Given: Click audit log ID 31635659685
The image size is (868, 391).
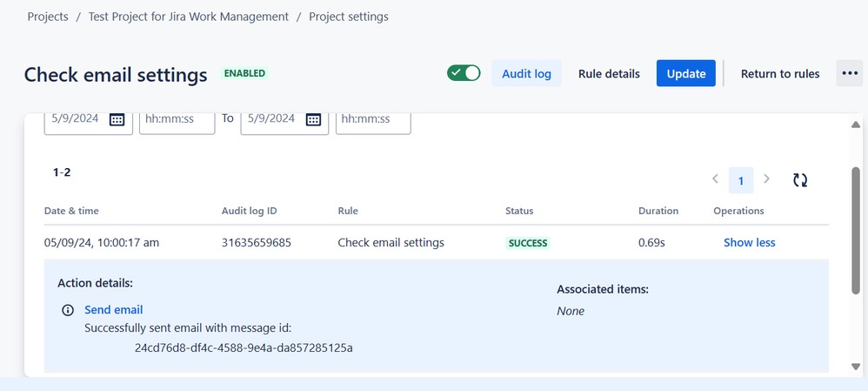Looking at the screenshot, I should 257,243.
